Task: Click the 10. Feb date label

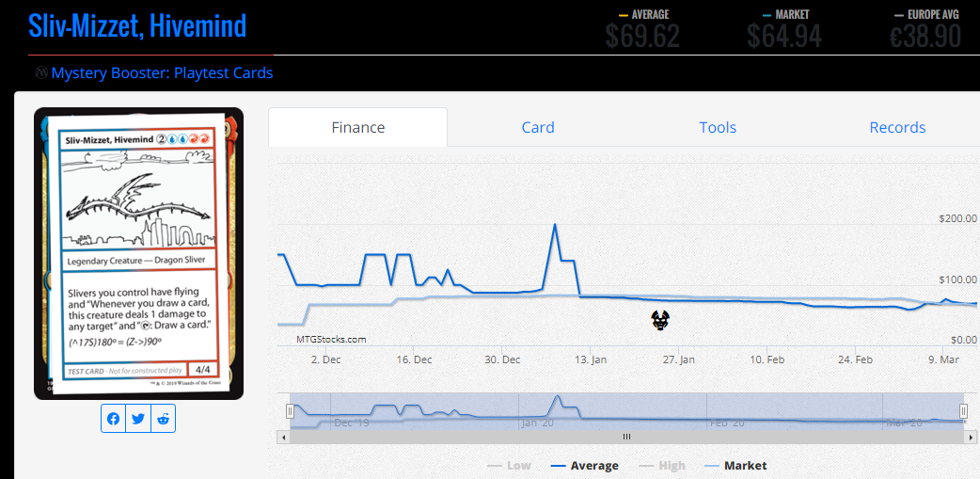Action: point(767,359)
